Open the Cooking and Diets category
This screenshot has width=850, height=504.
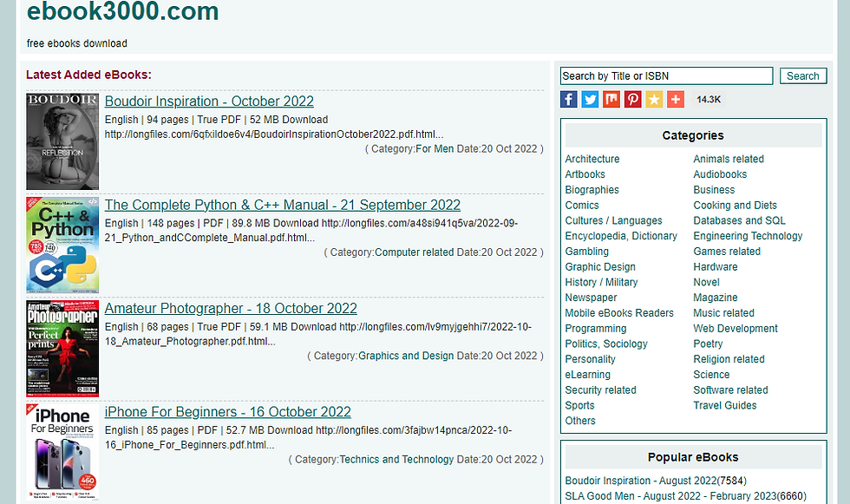(736, 205)
